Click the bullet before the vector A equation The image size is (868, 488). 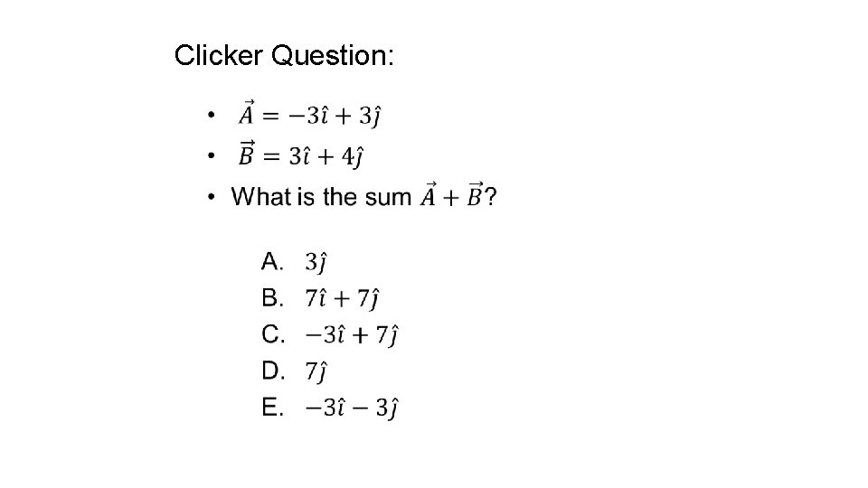pyautogui.click(x=210, y=116)
